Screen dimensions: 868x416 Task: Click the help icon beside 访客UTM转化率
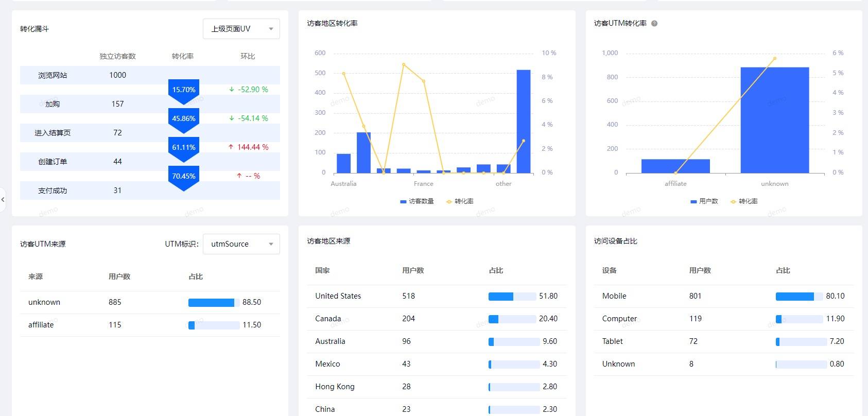click(x=654, y=24)
